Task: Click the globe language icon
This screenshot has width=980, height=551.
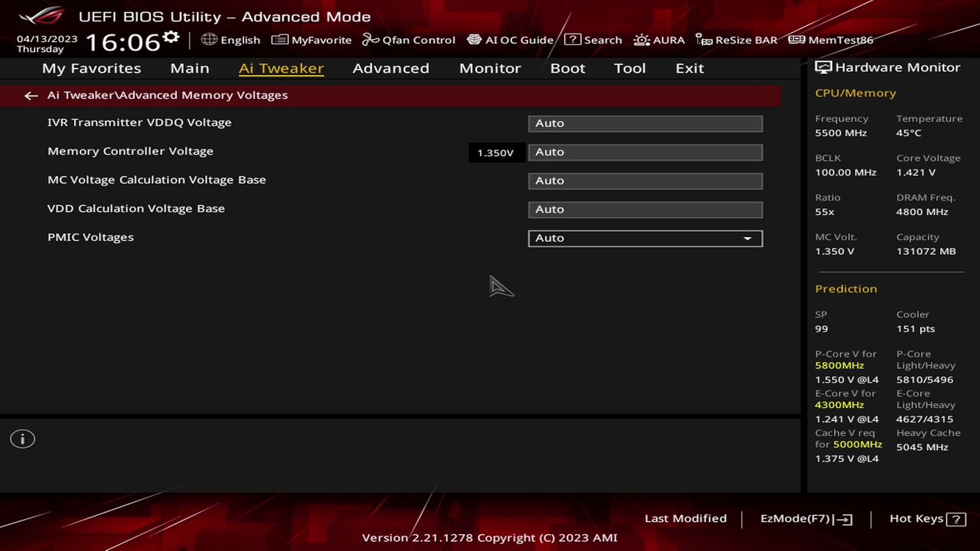Action: tap(209, 39)
